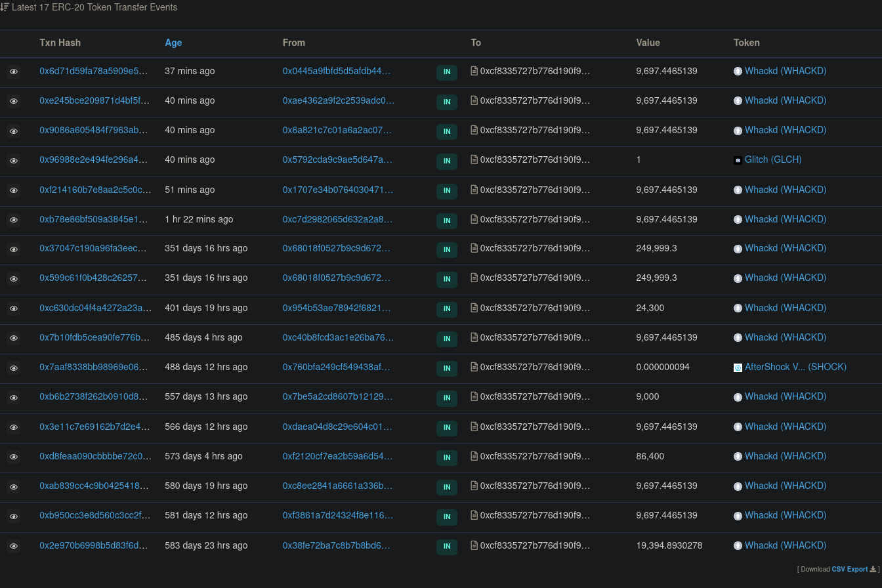Click eye icon for txn 0x96988e2e494fe296a4
The width and height of the screenshot is (882, 588).
[13, 161]
